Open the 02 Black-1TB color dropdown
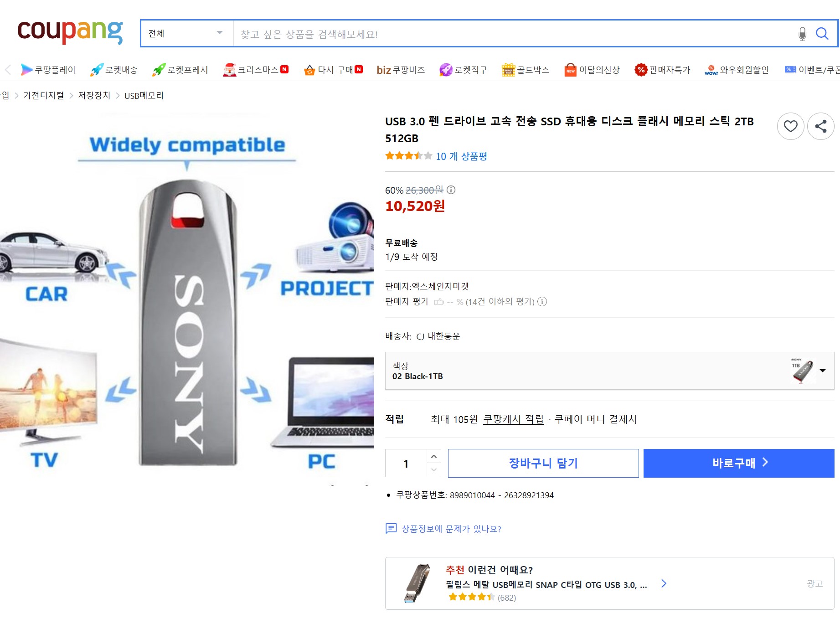 pos(823,371)
